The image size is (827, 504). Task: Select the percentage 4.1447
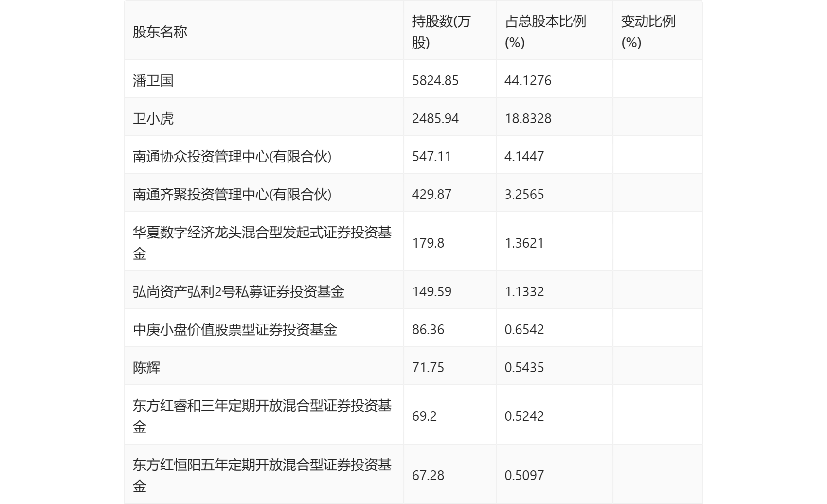point(524,156)
